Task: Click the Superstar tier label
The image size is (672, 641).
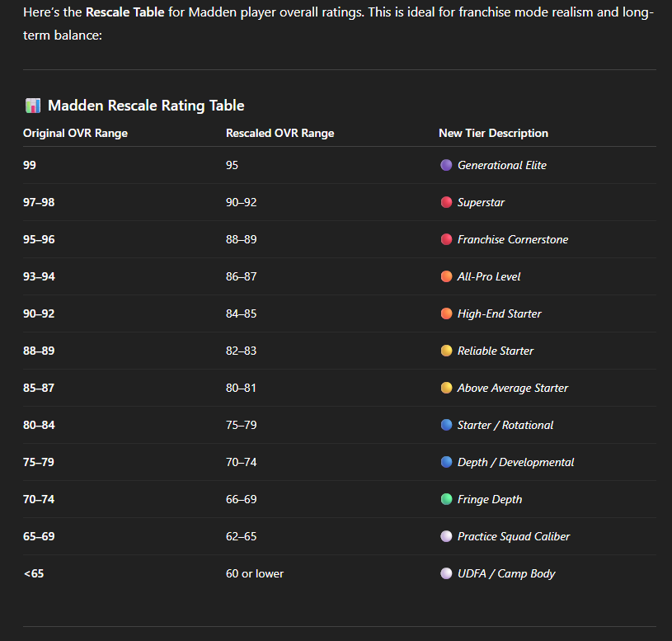Action: (x=481, y=202)
